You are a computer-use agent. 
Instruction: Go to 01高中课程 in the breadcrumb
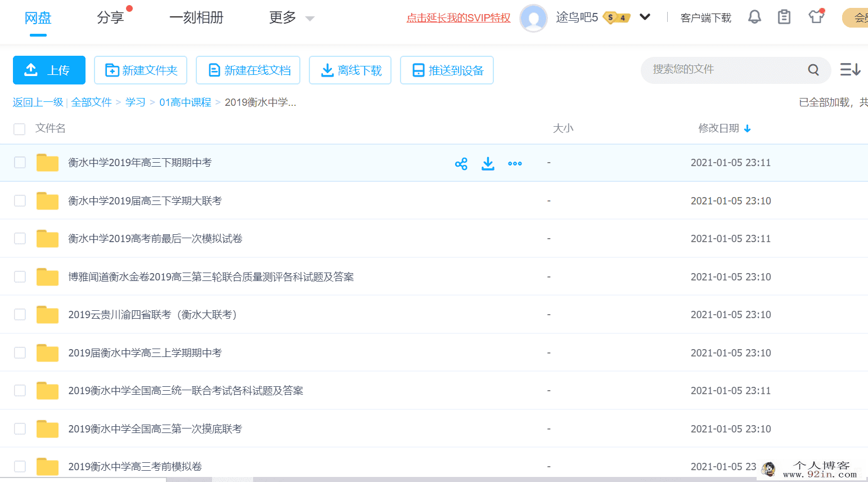tap(185, 102)
